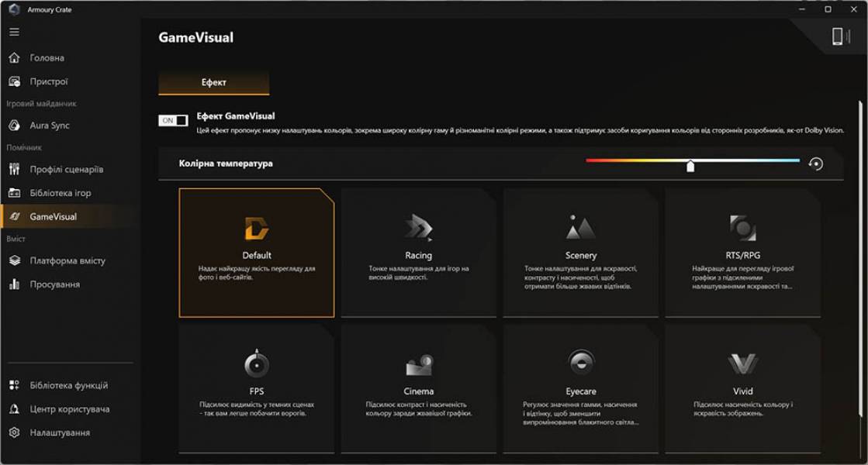Viewport: 868px width, 465px height.
Task: Open the hamburger navigation menu
Action: (x=15, y=32)
